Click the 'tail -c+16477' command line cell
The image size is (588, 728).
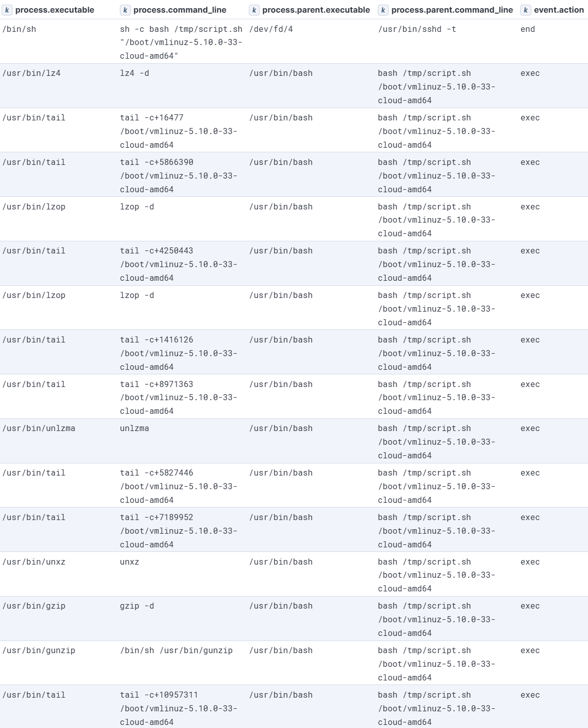(x=178, y=131)
